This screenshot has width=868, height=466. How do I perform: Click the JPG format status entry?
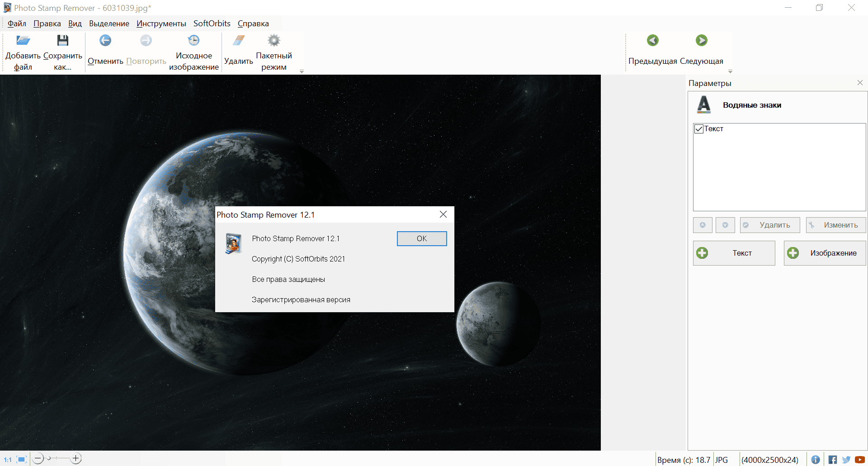pos(722,460)
